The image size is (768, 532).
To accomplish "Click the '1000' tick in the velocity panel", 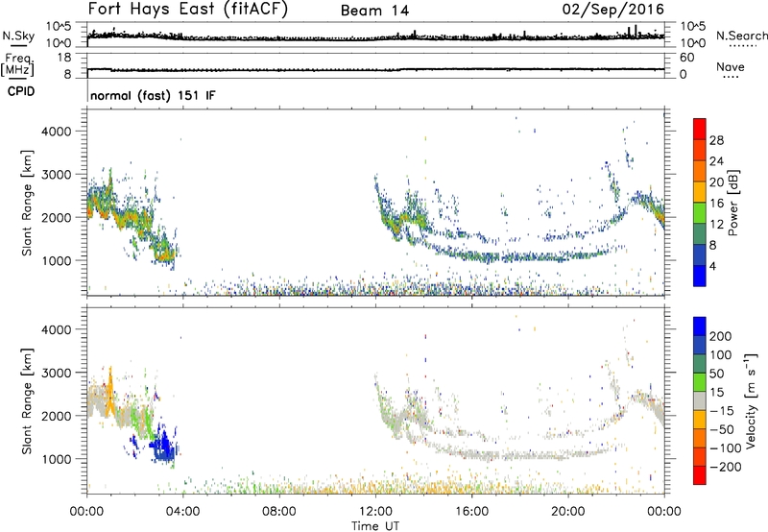I will click(x=56, y=459).
